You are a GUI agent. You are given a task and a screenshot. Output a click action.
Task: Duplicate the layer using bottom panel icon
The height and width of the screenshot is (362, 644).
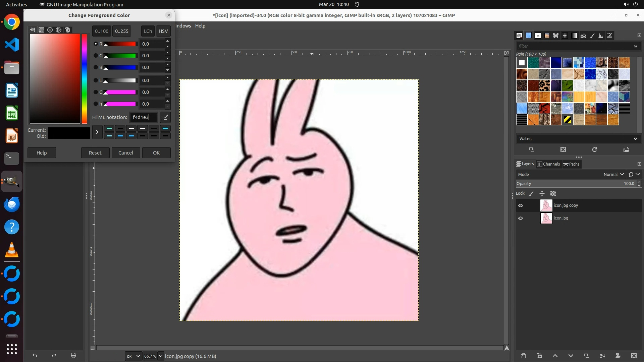(586, 356)
